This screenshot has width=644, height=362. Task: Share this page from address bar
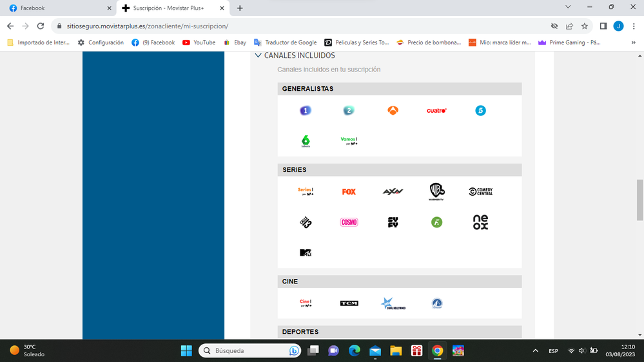click(569, 26)
